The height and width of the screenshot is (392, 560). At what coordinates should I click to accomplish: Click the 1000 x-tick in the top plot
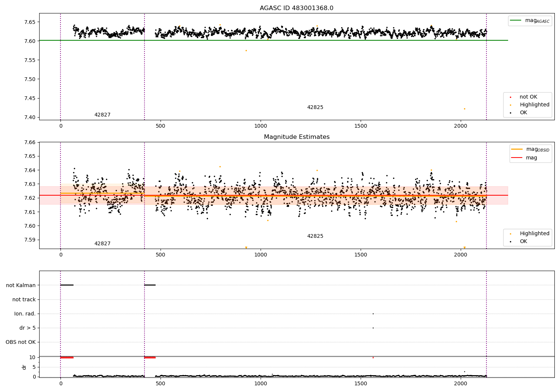click(261, 126)
